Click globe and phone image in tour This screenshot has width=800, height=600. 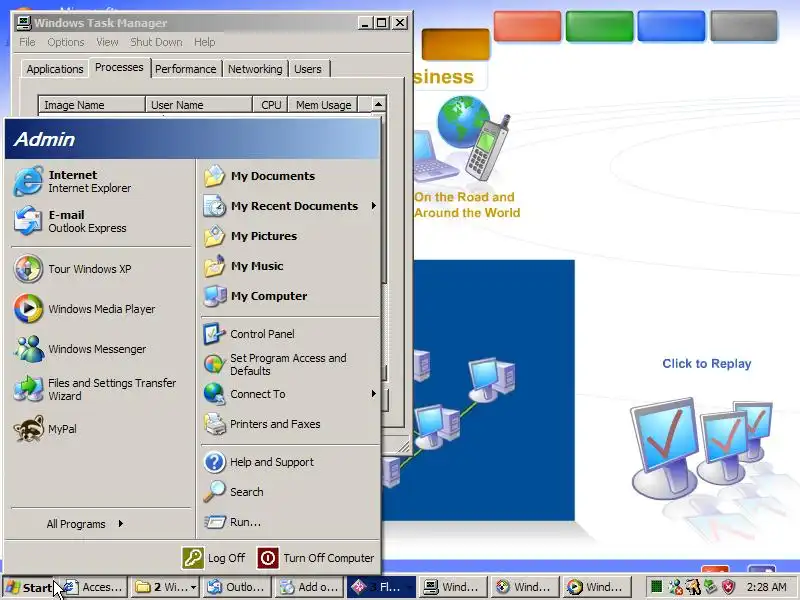tap(463, 140)
